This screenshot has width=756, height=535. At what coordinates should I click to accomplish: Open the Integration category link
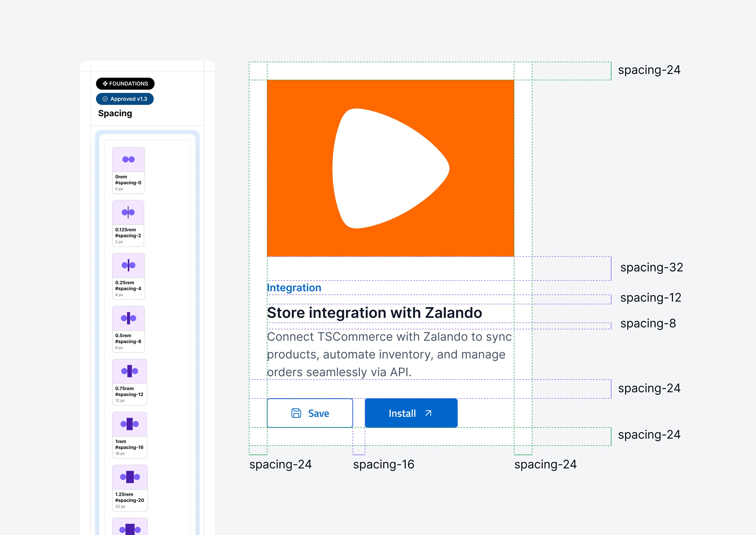coord(294,288)
